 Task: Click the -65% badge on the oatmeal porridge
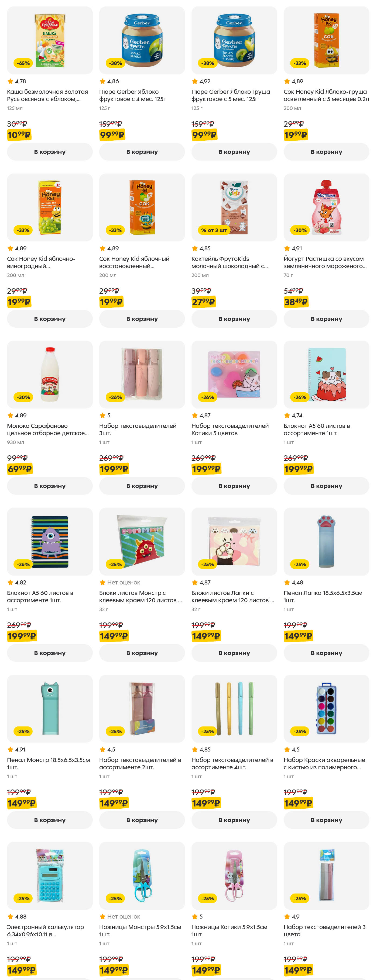[x=23, y=63]
